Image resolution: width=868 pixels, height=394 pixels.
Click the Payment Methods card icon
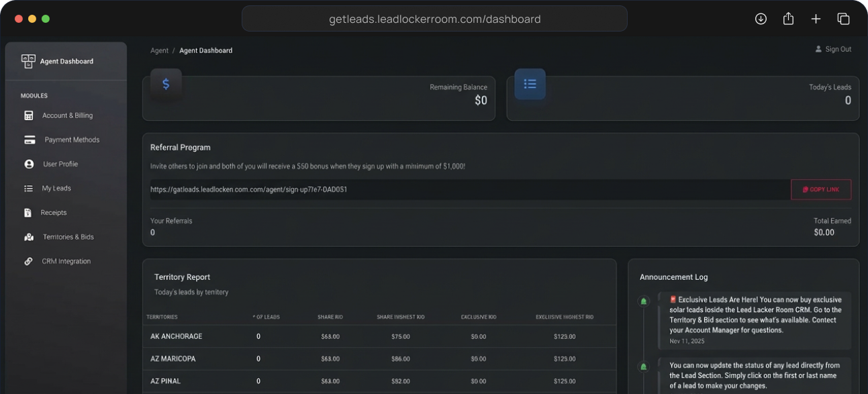tap(30, 140)
